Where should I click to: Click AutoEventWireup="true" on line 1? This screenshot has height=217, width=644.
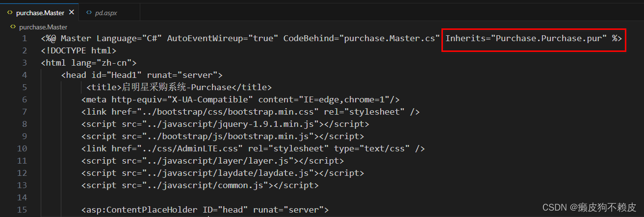223,38
